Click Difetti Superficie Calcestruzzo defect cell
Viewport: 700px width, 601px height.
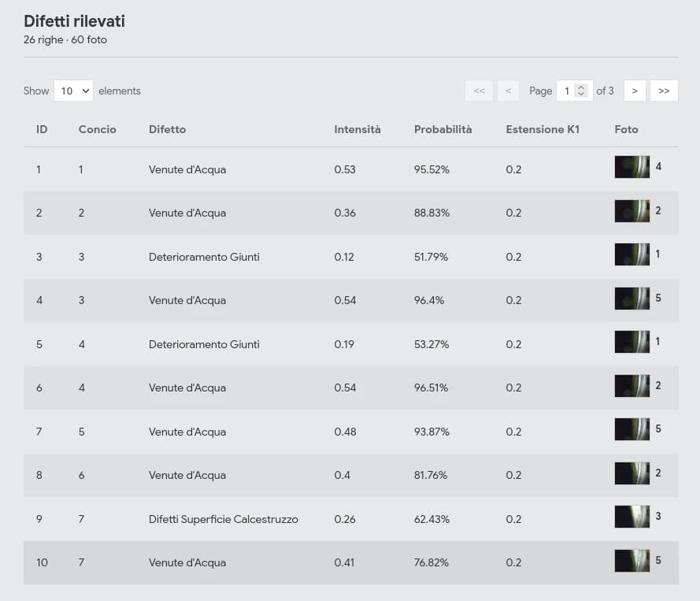[x=223, y=519]
